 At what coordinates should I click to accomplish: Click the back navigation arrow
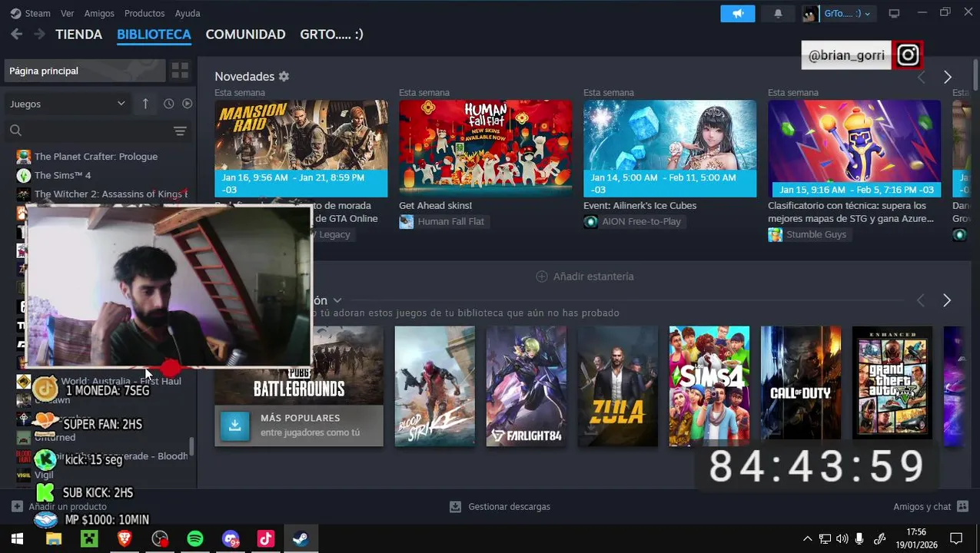click(x=16, y=35)
